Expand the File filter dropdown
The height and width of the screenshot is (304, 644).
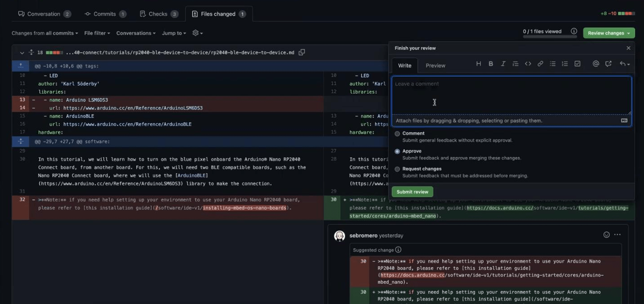(x=97, y=33)
